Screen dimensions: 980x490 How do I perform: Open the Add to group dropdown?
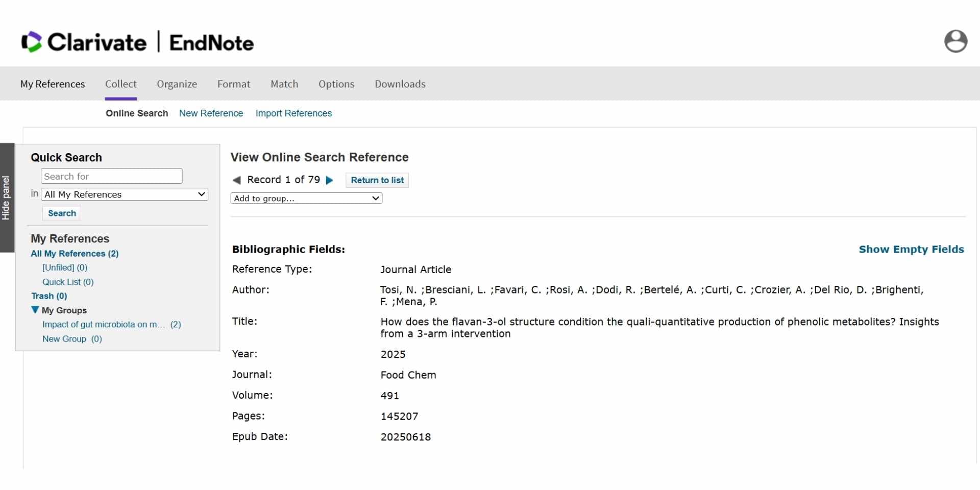306,198
